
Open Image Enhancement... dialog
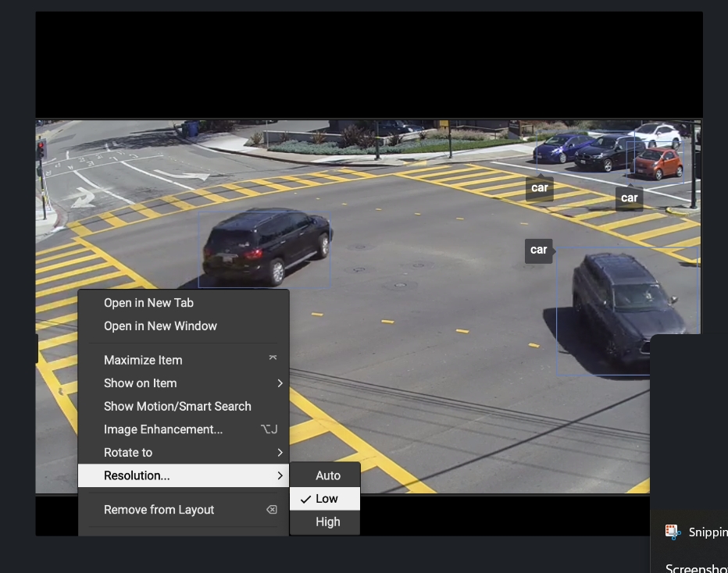(163, 429)
